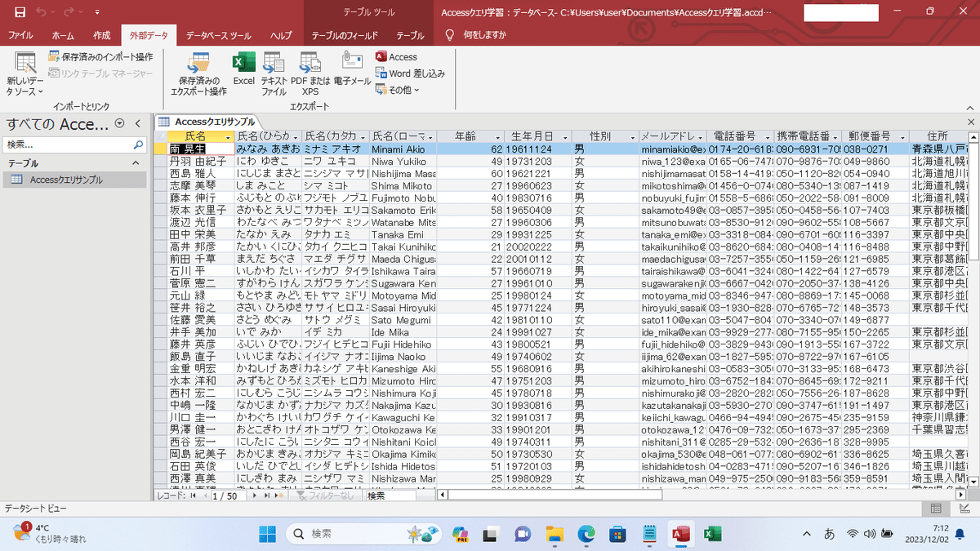
Task: Switch to the 作成 ribbon tab
Action: point(101,35)
